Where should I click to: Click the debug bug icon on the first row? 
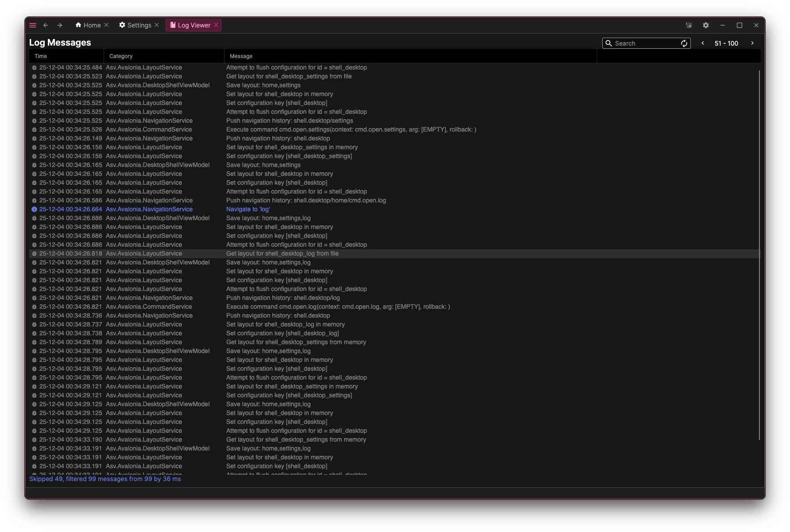35,67
